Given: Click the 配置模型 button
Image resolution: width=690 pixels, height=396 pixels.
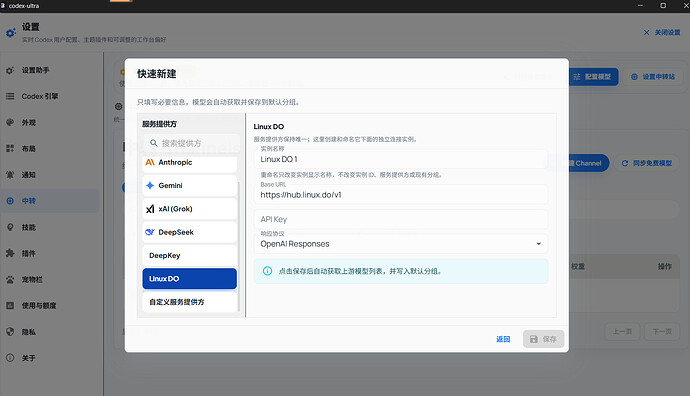Looking at the screenshot, I should [593, 77].
